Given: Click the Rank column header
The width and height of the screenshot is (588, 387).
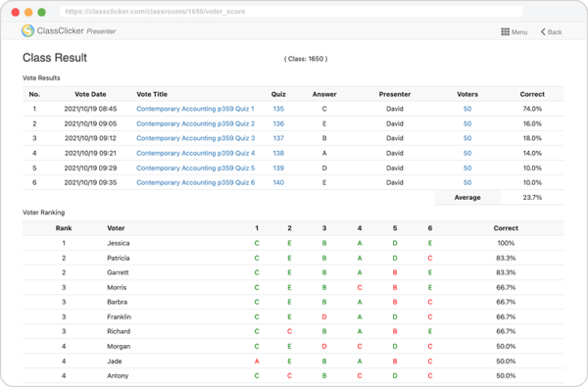Looking at the screenshot, I should 64,228.
